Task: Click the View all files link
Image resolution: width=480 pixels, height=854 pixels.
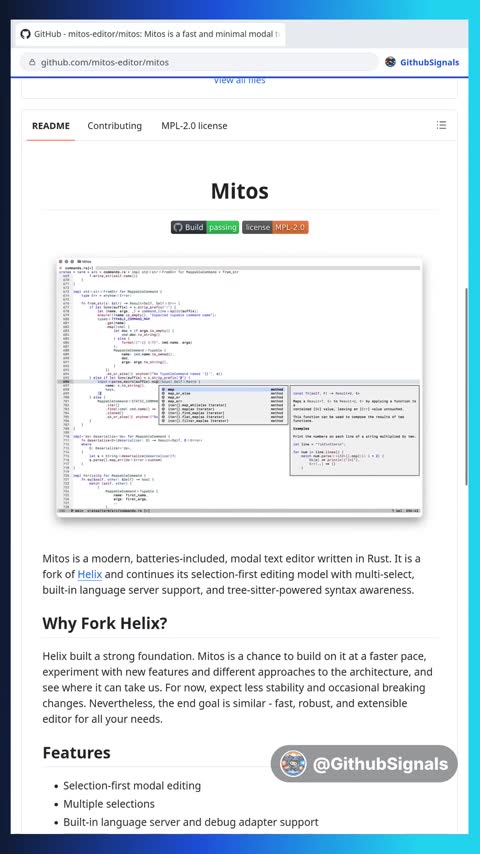Action: click(x=239, y=81)
